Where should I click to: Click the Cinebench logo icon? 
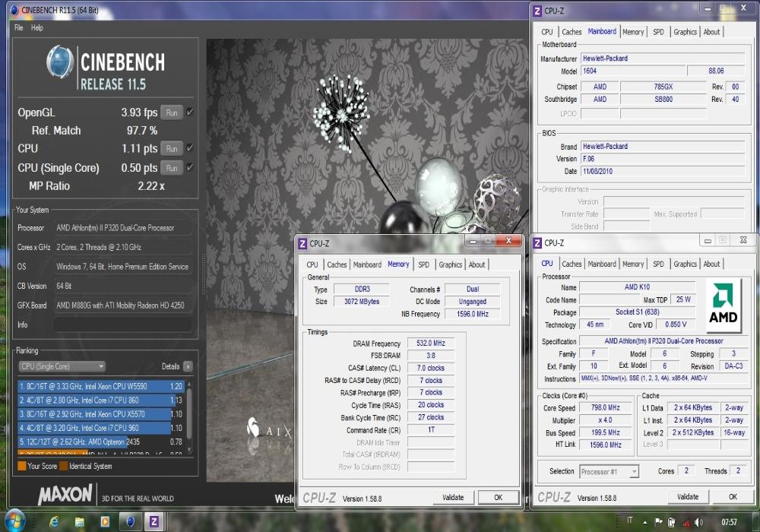click(x=59, y=62)
